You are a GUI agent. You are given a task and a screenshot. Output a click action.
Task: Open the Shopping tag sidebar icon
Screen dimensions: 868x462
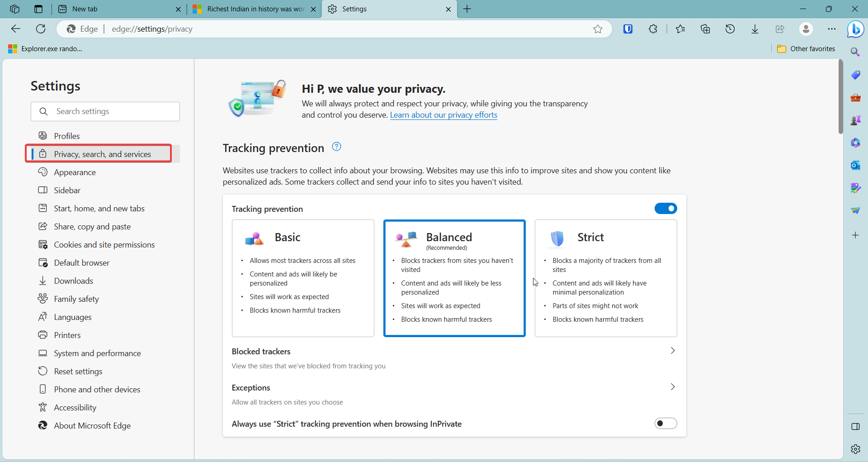click(855, 75)
